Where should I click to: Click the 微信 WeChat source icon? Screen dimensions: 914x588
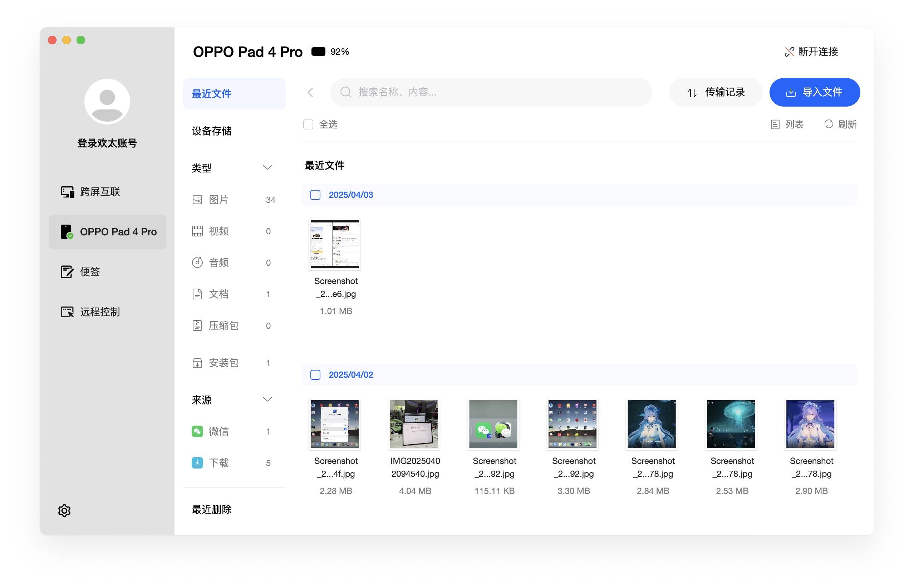point(197,431)
